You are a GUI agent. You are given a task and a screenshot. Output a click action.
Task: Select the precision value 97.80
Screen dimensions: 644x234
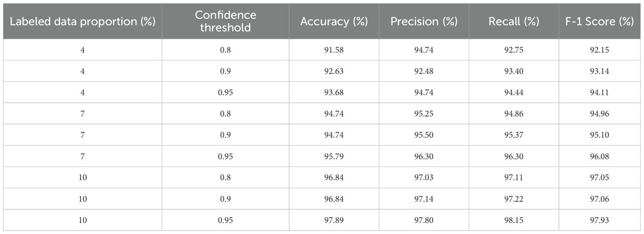[x=424, y=219]
